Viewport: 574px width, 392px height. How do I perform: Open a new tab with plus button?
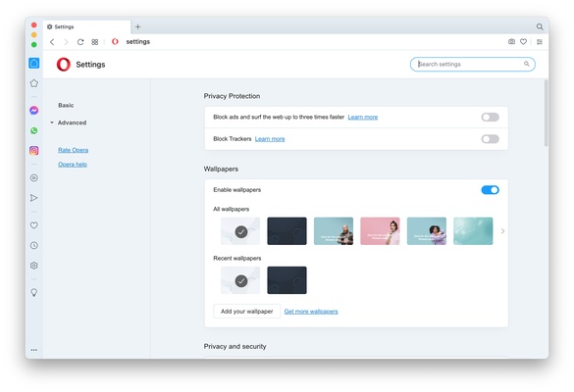(138, 26)
